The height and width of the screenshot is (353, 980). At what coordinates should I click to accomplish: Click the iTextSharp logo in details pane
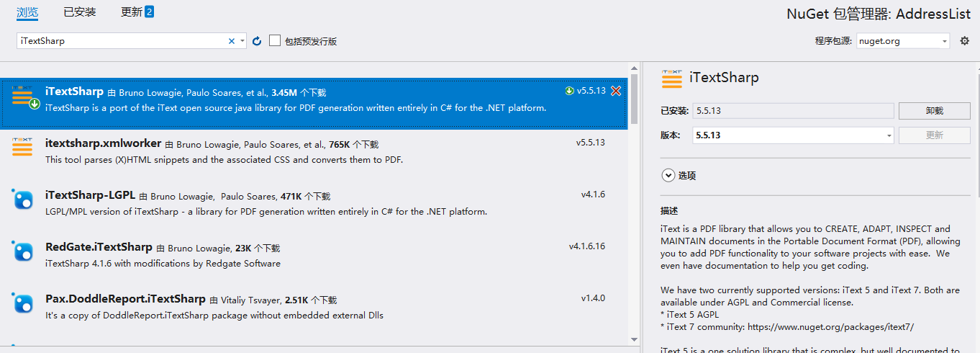coord(672,78)
